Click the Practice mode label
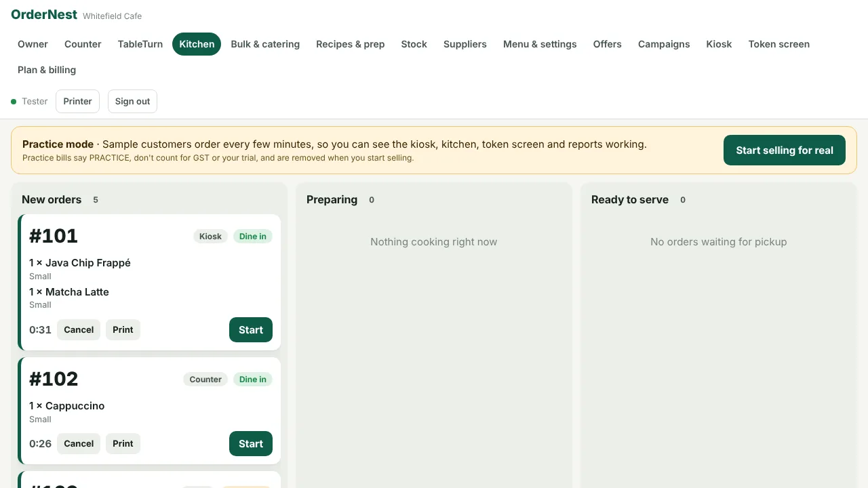The width and height of the screenshot is (868, 488). [58, 144]
